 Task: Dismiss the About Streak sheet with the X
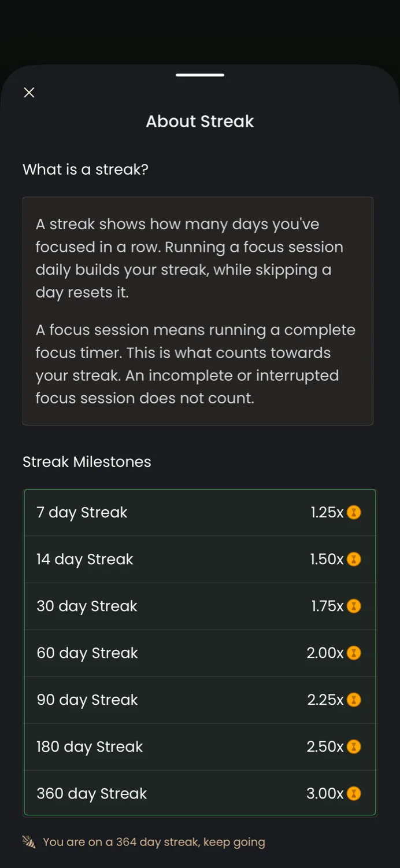(29, 93)
